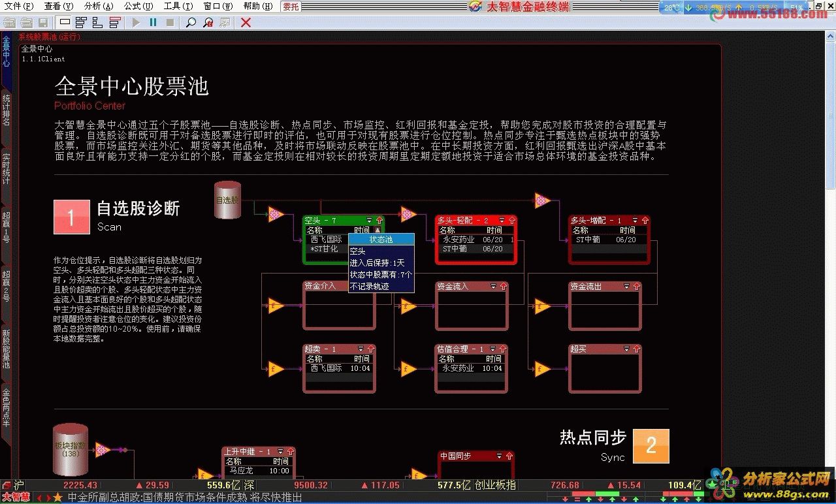Viewport: 836px width, 504px height.
Task: Click the orange formula triangle before 资金介入
Action: point(276,306)
